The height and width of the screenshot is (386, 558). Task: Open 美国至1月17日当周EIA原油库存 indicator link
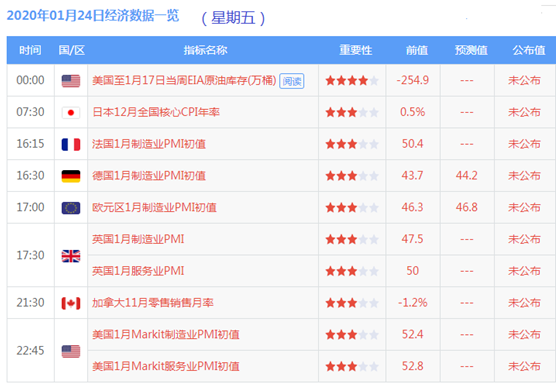pyautogui.click(x=184, y=80)
